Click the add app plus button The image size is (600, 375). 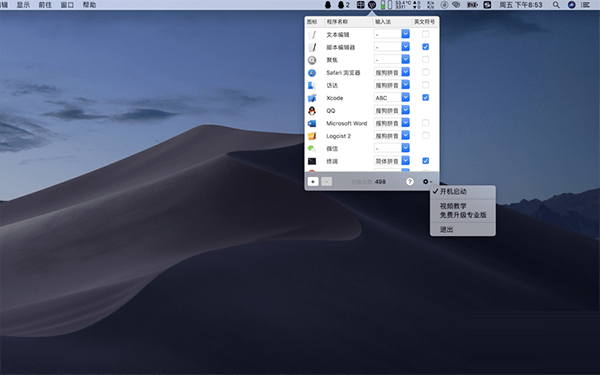point(313,182)
